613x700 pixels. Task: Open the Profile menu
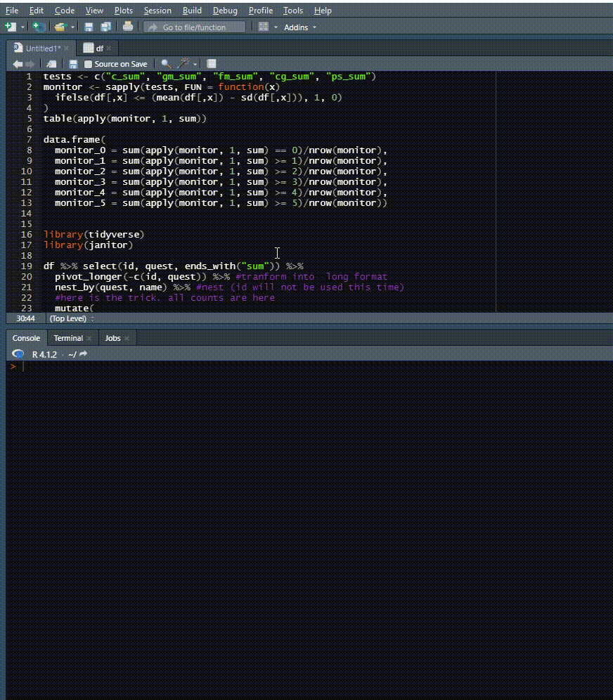coord(260,11)
